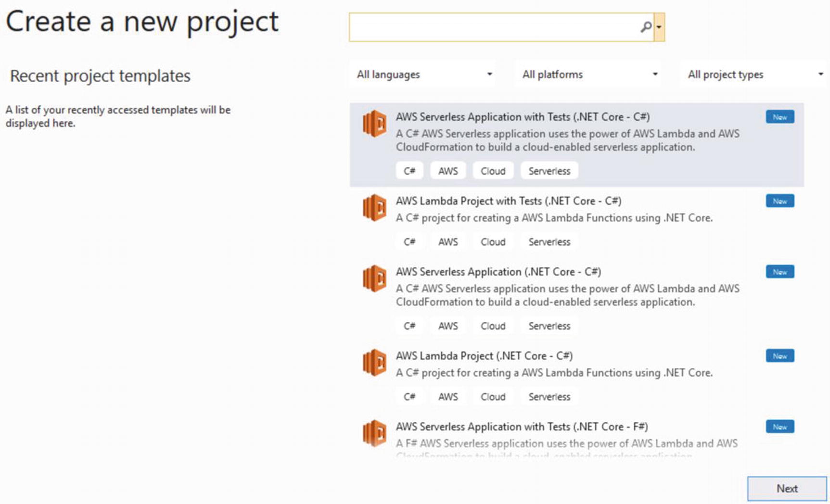This screenshot has width=830, height=504.
Task: Select AWS Serverless Application with Tests F# icon
Action: coord(374,433)
